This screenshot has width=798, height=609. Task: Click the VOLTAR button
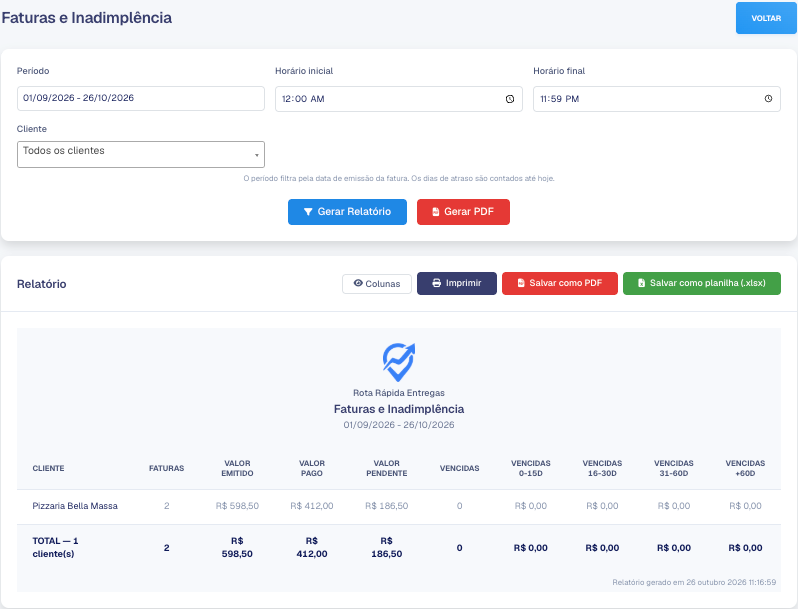(766, 18)
